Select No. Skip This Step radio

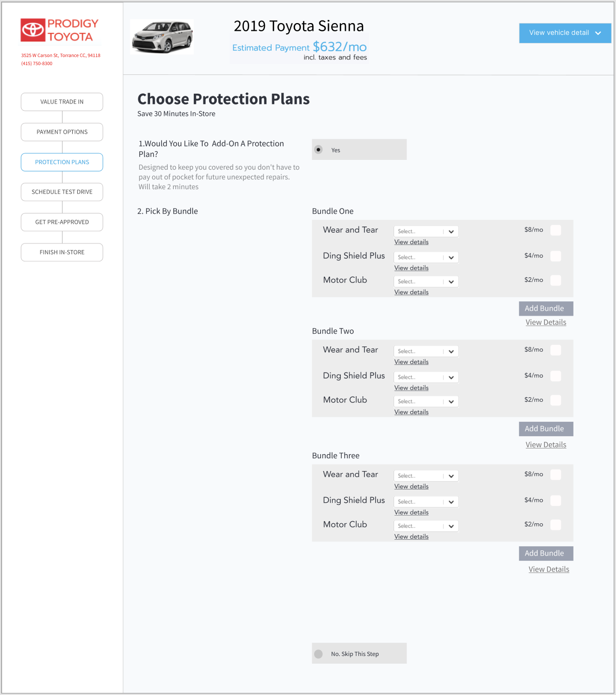(x=319, y=654)
